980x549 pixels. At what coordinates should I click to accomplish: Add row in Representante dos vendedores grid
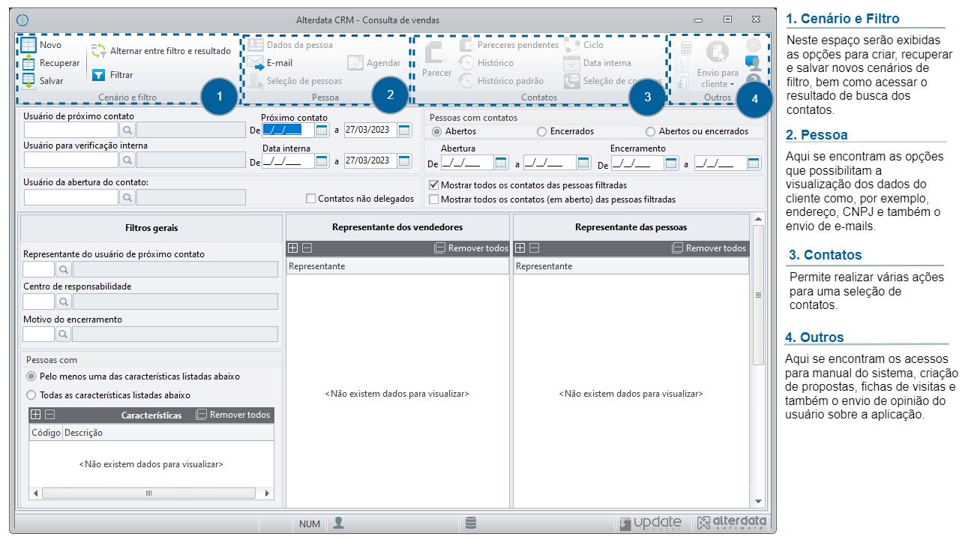[x=293, y=248]
